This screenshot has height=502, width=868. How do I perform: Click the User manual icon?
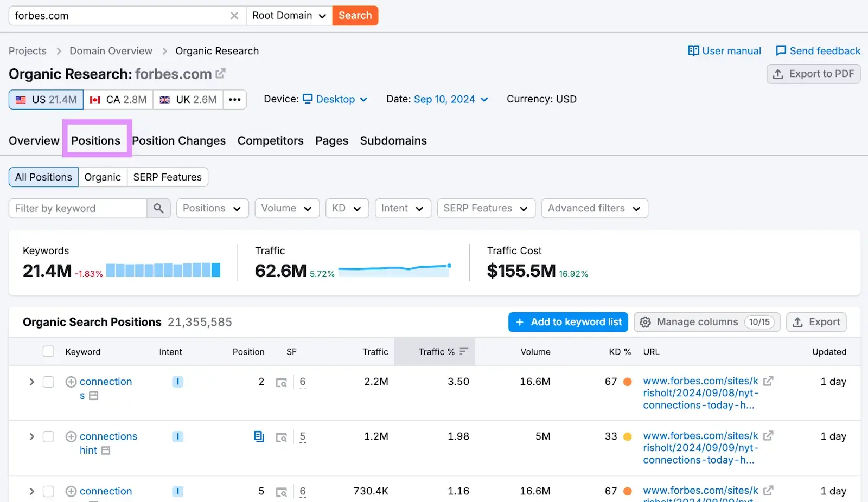tap(694, 50)
